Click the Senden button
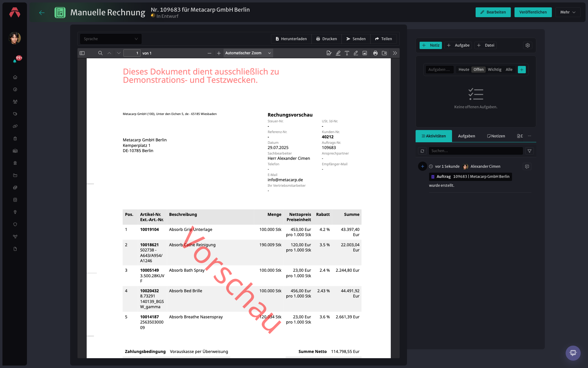This screenshot has width=588, height=368. coord(356,39)
